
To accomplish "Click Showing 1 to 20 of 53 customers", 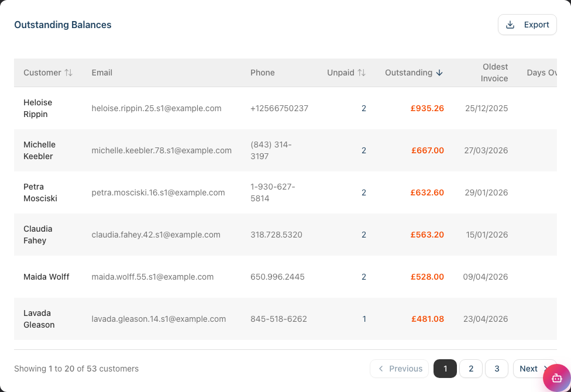I will [77, 369].
